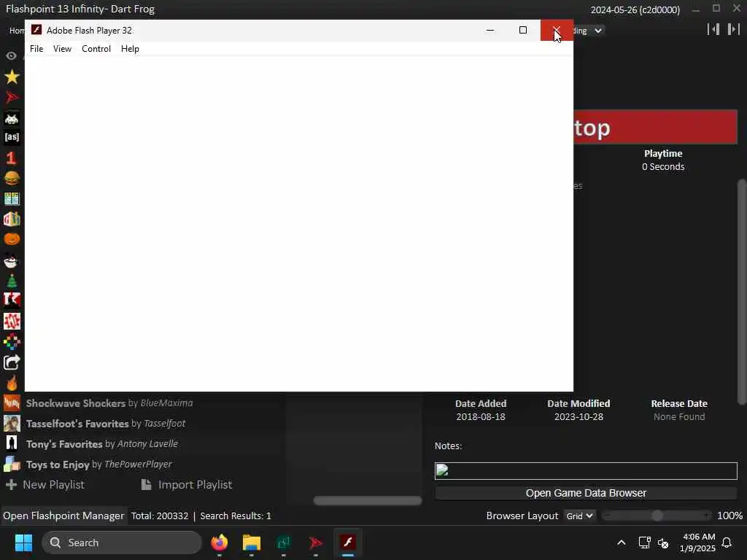Viewport: 747px width, 560px height.
Task: Open the gold star Favorites playlist
Action: (12, 77)
